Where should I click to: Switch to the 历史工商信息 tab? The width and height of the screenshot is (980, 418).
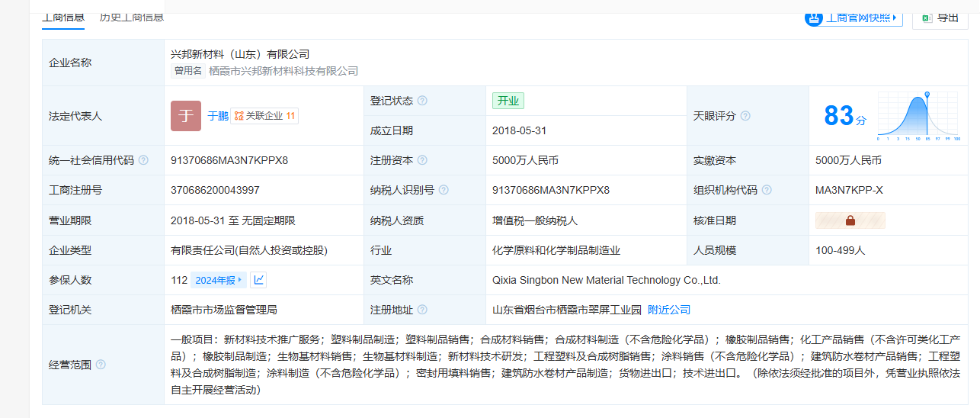132,17
